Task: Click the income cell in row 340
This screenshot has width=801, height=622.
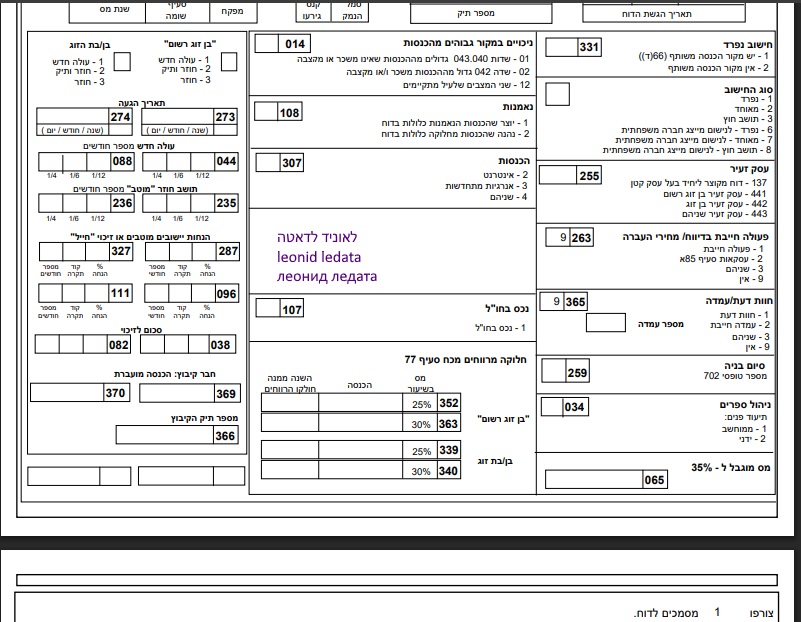Action: [x=360, y=470]
